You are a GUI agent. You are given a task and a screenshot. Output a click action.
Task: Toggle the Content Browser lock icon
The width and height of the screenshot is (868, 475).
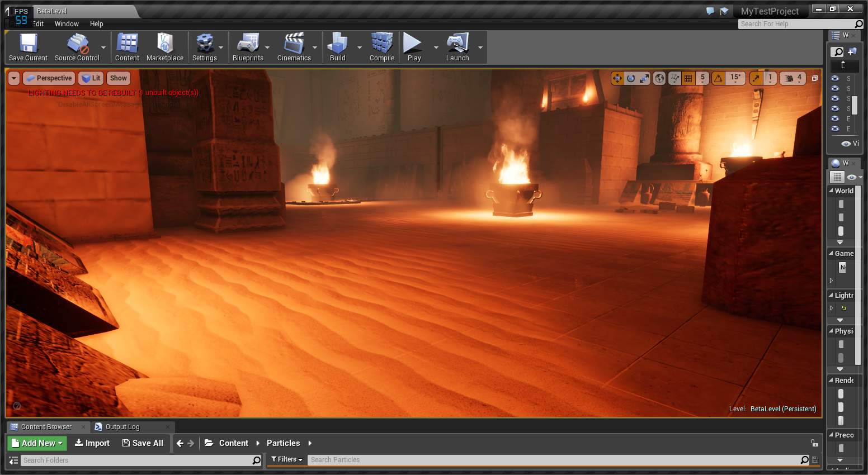point(814,443)
